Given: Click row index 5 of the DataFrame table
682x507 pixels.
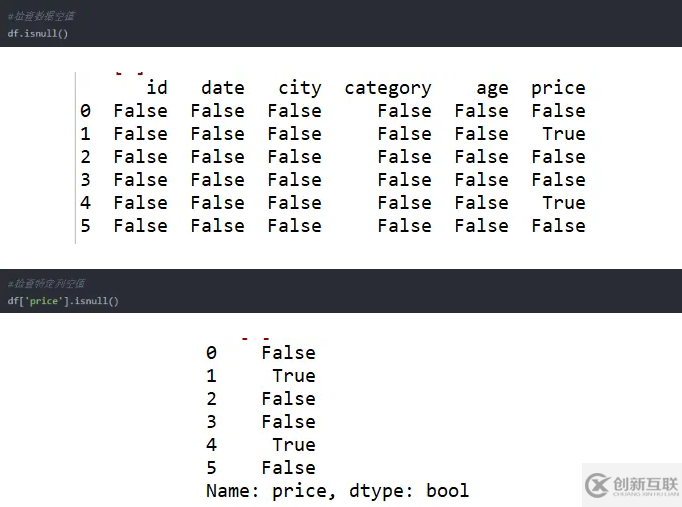Looking at the screenshot, I should click(86, 226).
